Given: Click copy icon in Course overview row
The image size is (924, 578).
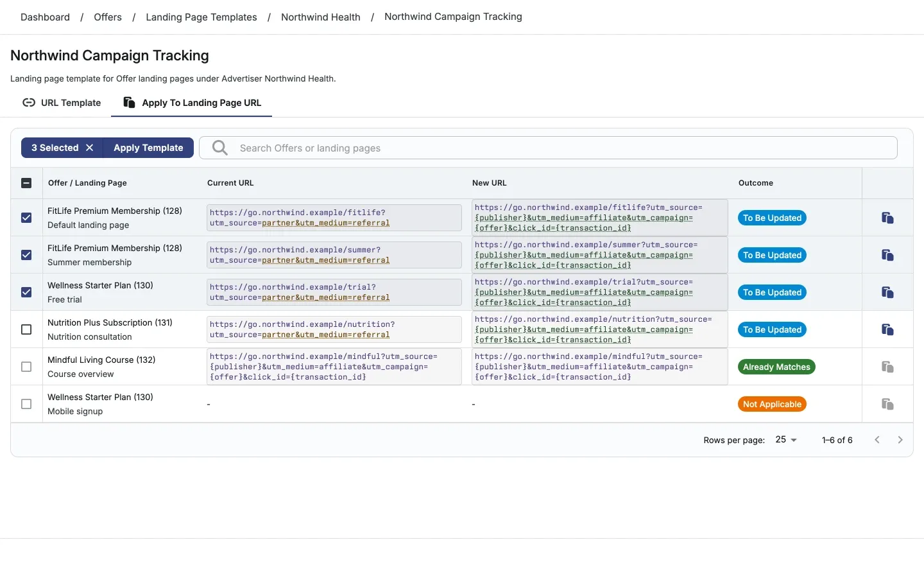Looking at the screenshot, I should click(887, 367).
